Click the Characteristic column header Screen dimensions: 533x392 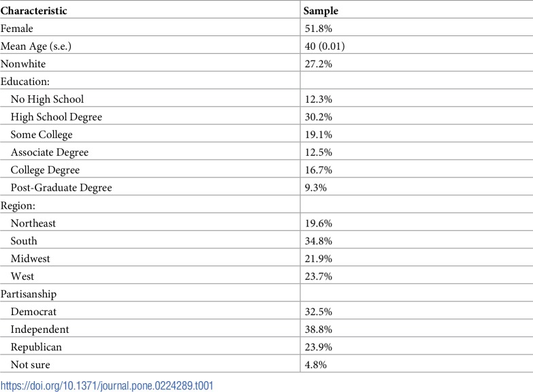[x=33, y=10]
